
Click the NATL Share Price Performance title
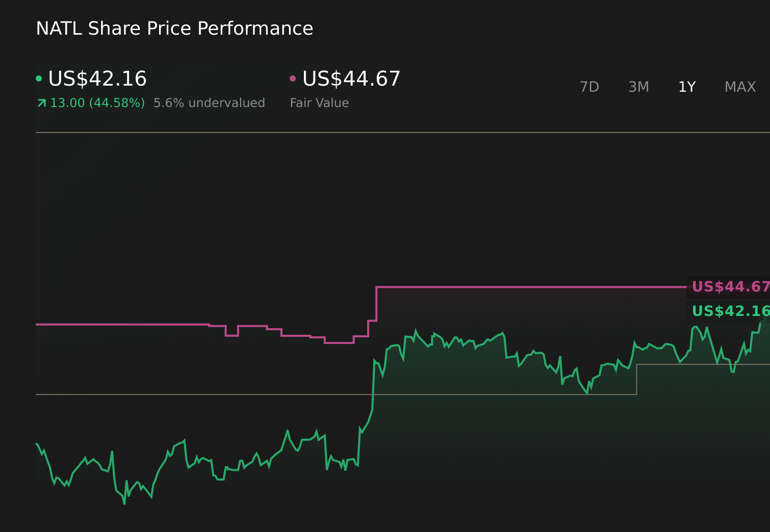tap(174, 29)
